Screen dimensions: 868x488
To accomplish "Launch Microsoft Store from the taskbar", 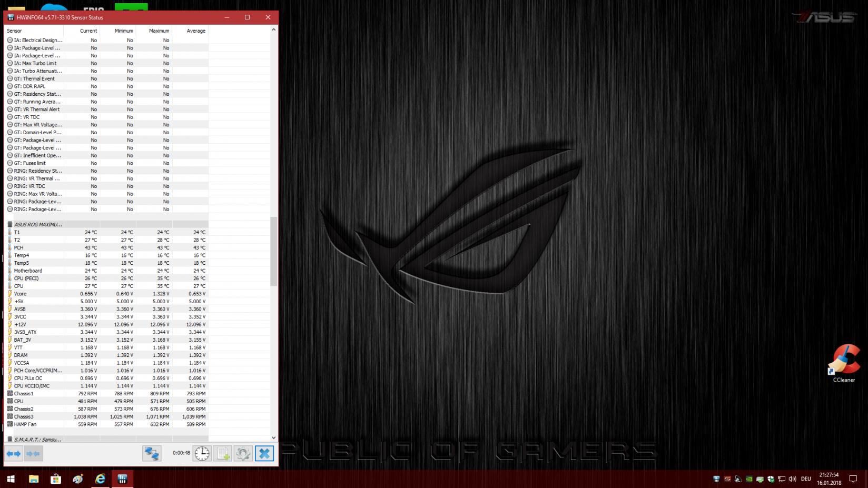I will click(x=55, y=479).
